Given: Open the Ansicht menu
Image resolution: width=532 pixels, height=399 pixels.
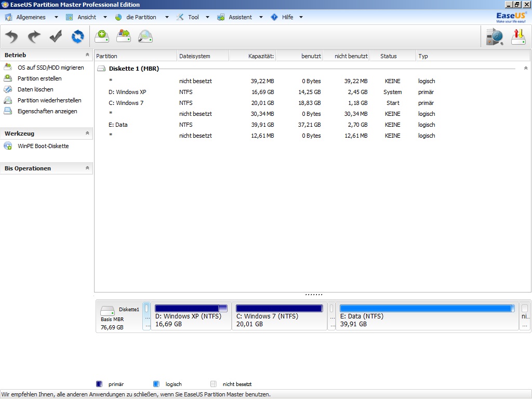Looking at the screenshot, I should click(x=87, y=17).
